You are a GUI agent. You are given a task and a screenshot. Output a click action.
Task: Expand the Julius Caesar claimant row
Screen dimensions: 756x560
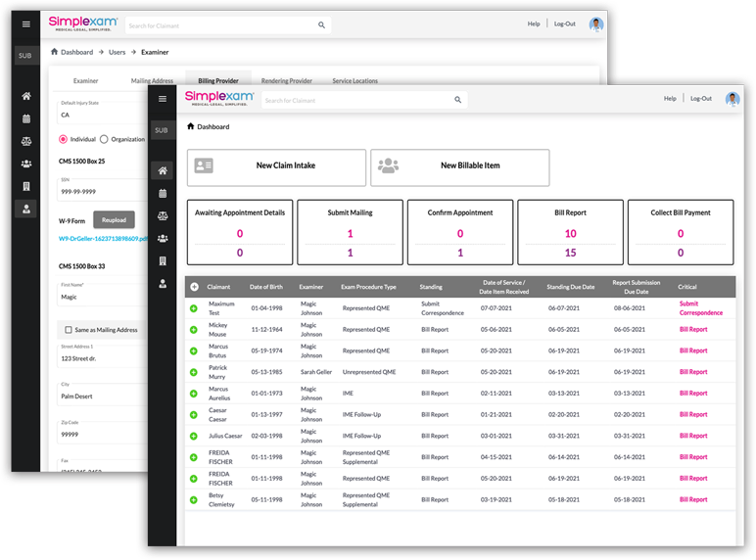tap(193, 436)
